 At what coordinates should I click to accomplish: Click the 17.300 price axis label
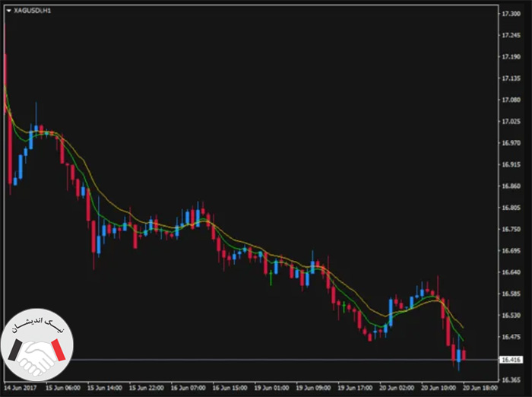[x=511, y=14]
